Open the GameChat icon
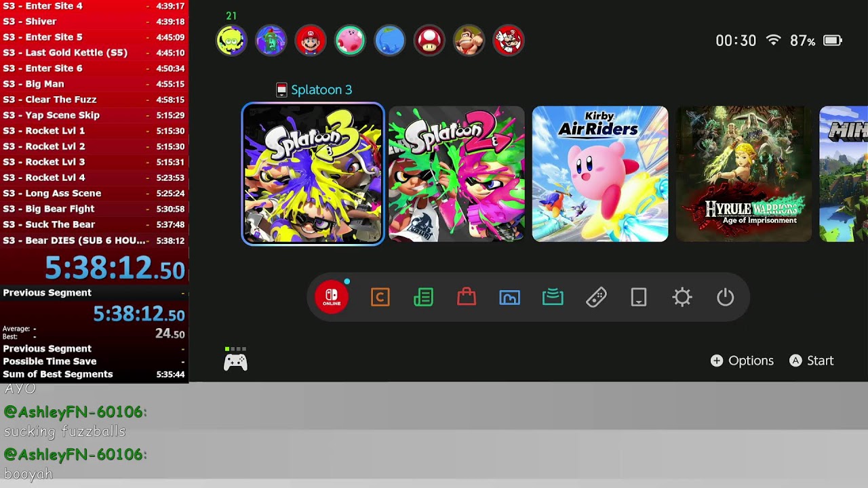Image resolution: width=868 pixels, height=488 pixels. point(380,297)
